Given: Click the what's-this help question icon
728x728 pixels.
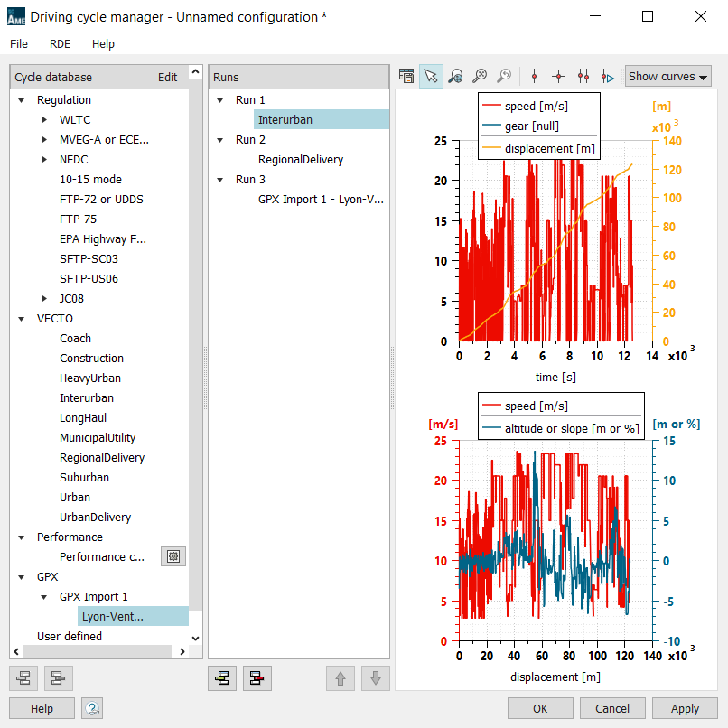Looking at the screenshot, I should (x=92, y=708).
